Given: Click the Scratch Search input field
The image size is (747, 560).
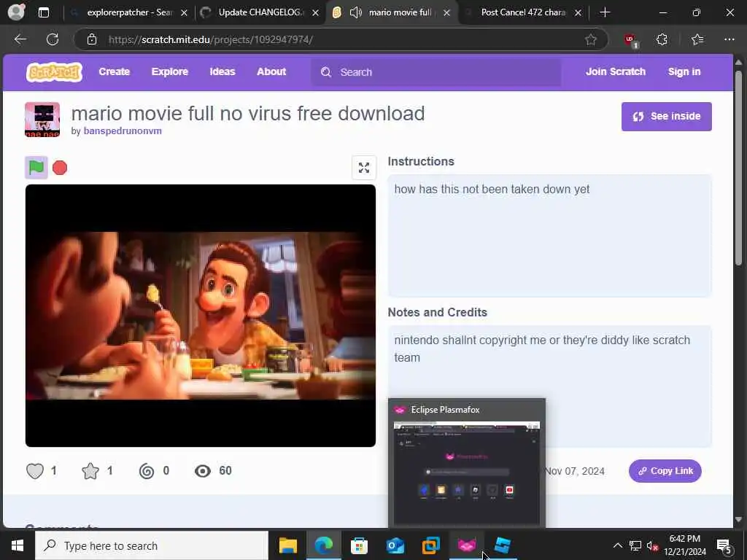Looking at the screenshot, I should [436, 72].
